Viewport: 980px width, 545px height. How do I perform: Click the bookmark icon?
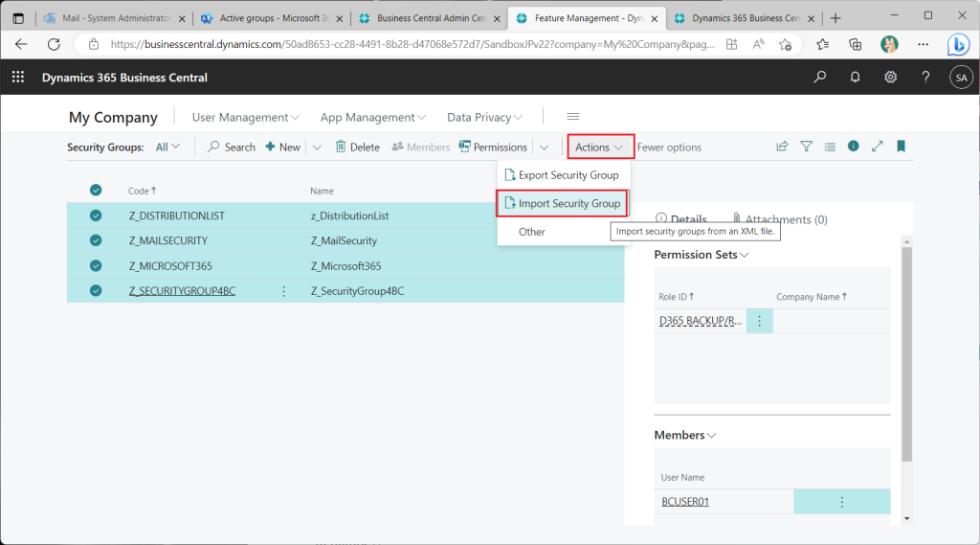(901, 146)
